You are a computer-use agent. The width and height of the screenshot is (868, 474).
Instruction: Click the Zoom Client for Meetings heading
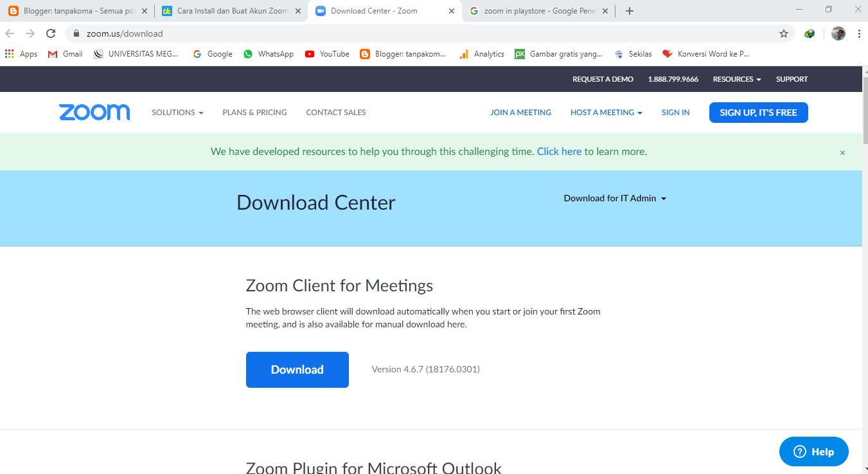[x=339, y=286]
